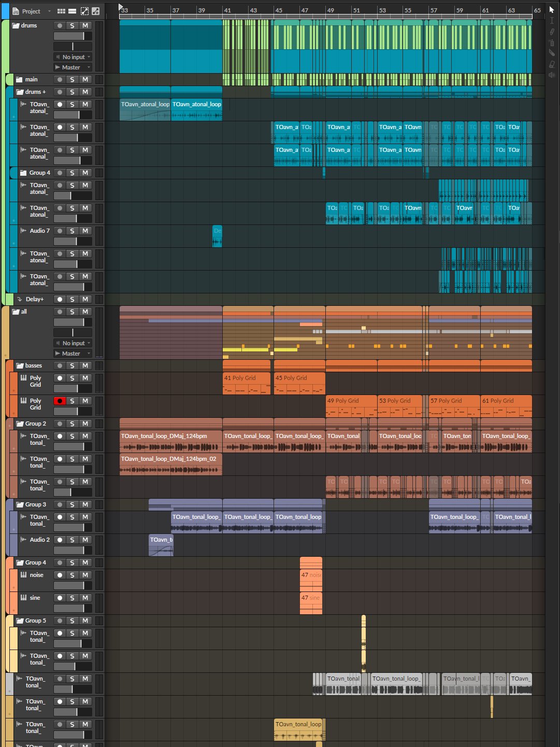Click the Delay+ effect track icon

coord(20,299)
